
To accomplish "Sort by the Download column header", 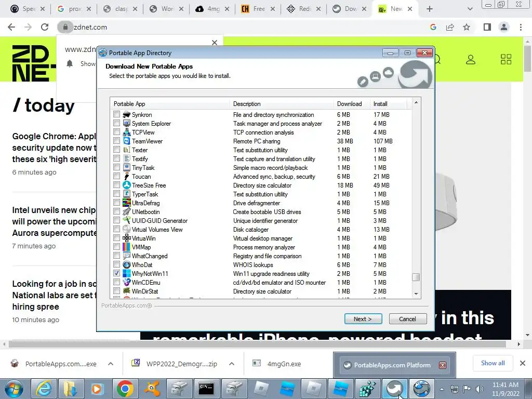I will [x=352, y=104].
